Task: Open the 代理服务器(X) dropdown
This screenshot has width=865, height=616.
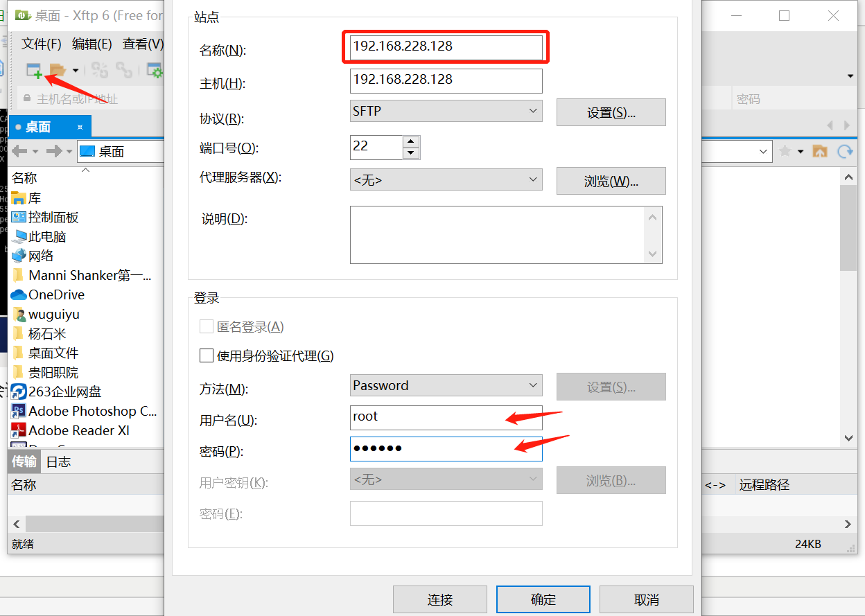Action: click(x=446, y=179)
